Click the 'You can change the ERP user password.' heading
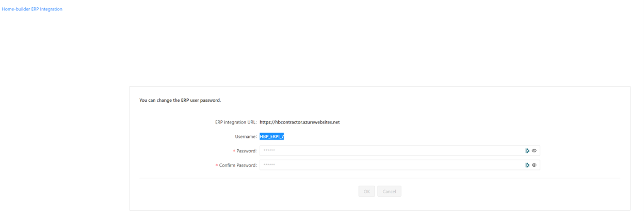The height and width of the screenshot is (221, 644). [x=180, y=100]
